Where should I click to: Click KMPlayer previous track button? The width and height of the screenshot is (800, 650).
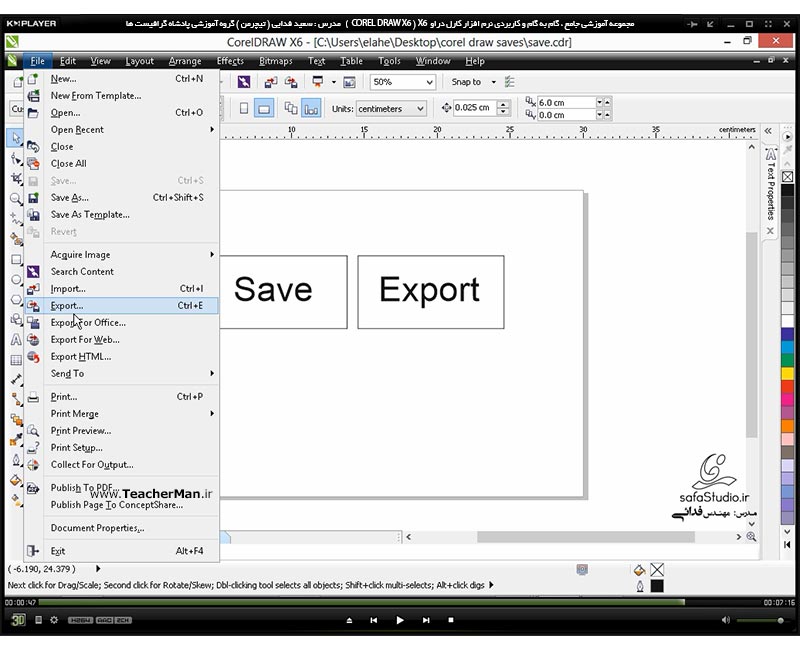click(373, 620)
